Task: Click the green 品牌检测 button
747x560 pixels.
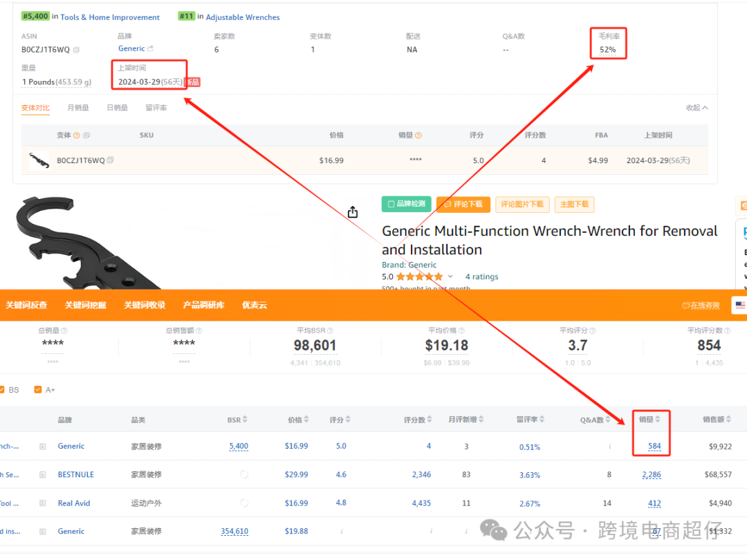Action: (407, 204)
